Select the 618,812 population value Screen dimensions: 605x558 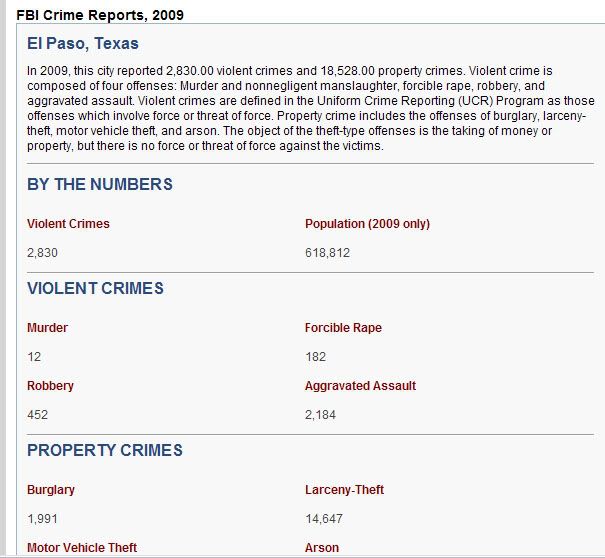(x=328, y=253)
